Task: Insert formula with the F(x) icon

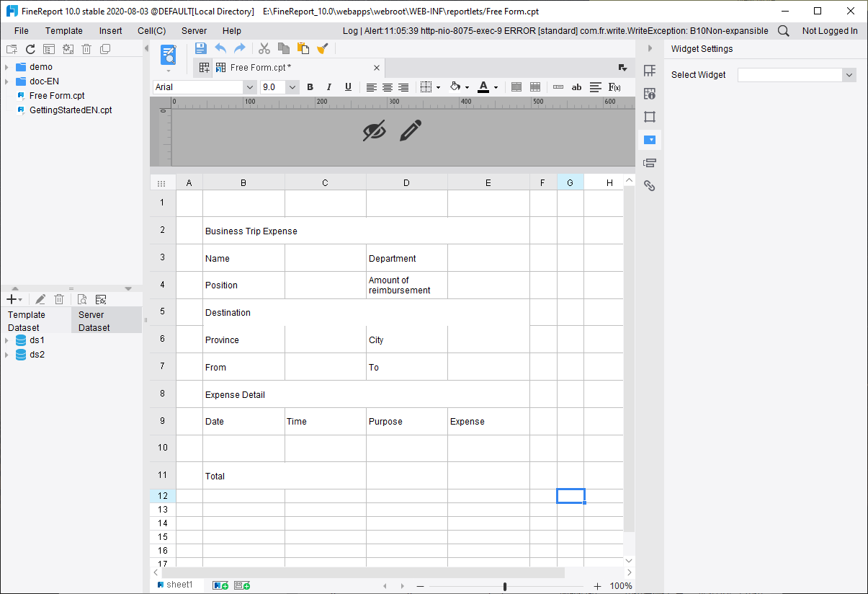Action: [615, 87]
